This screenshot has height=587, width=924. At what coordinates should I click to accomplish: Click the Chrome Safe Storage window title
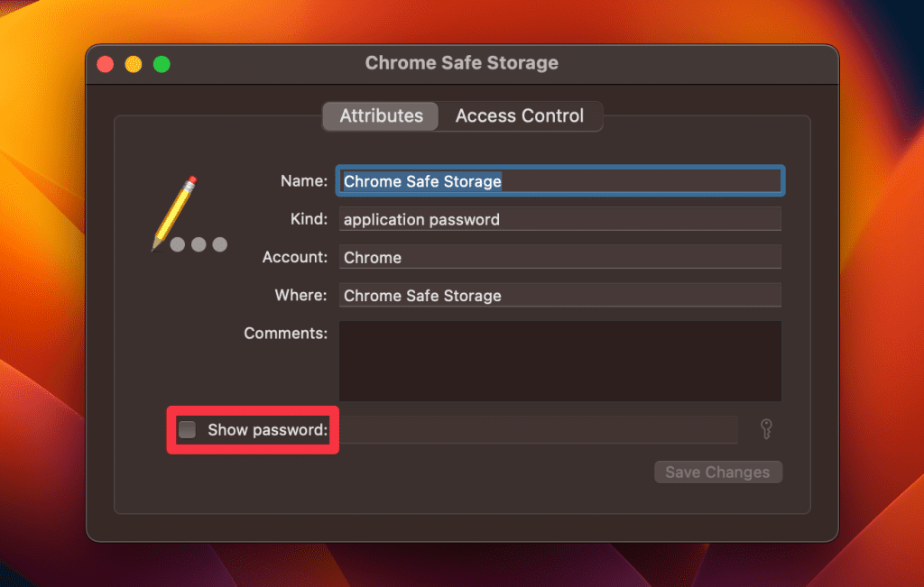coord(461,63)
